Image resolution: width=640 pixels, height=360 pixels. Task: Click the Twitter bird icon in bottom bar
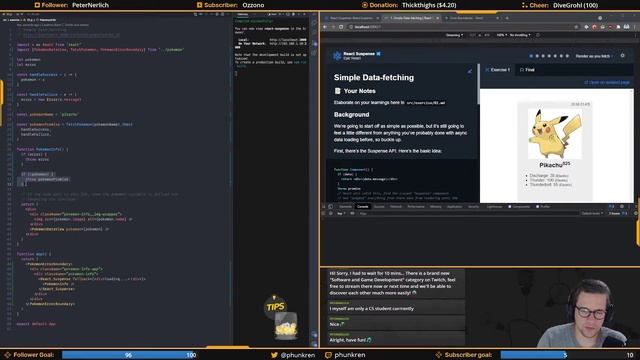(274, 355)
